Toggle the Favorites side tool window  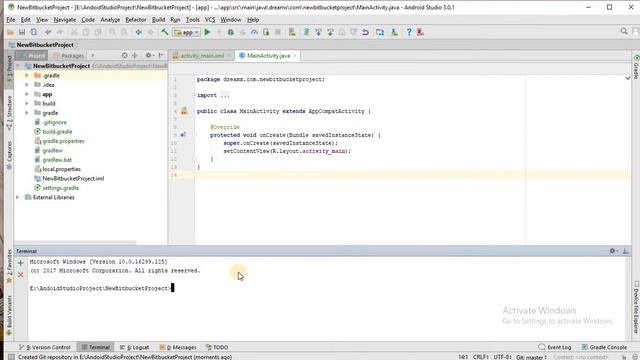(9, 267)
